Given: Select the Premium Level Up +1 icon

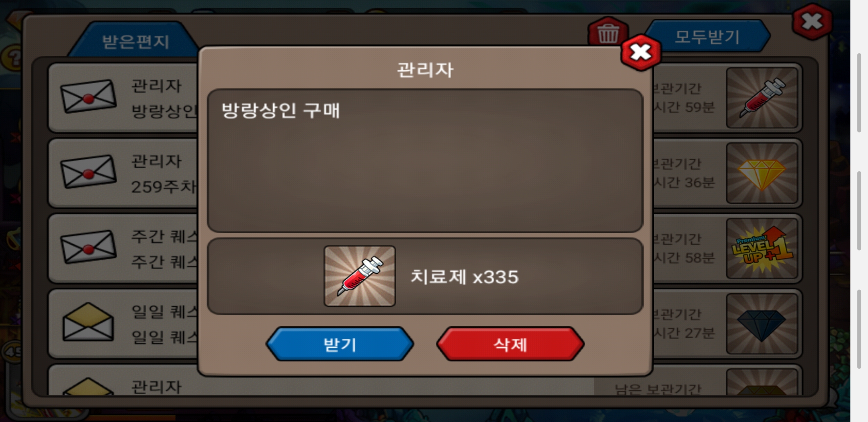Looking at the screenshot, I should point(762,249).
